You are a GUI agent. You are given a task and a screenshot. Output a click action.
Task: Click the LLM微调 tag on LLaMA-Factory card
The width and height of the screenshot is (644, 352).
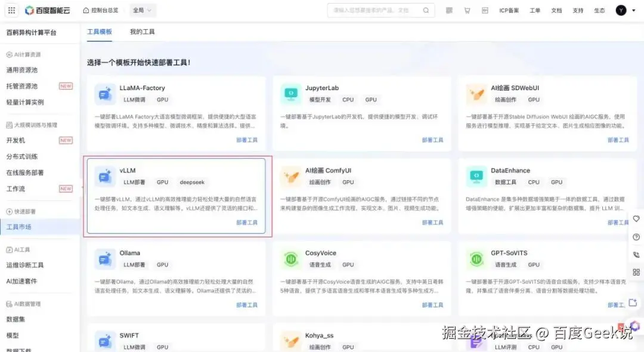[x=134, y=100]
